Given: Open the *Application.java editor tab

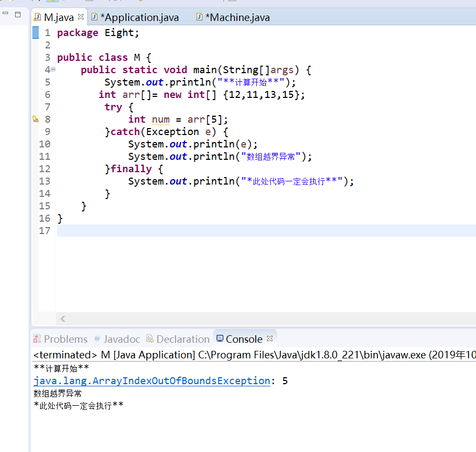Looking at the screenshot, I should tap(139, 17).
